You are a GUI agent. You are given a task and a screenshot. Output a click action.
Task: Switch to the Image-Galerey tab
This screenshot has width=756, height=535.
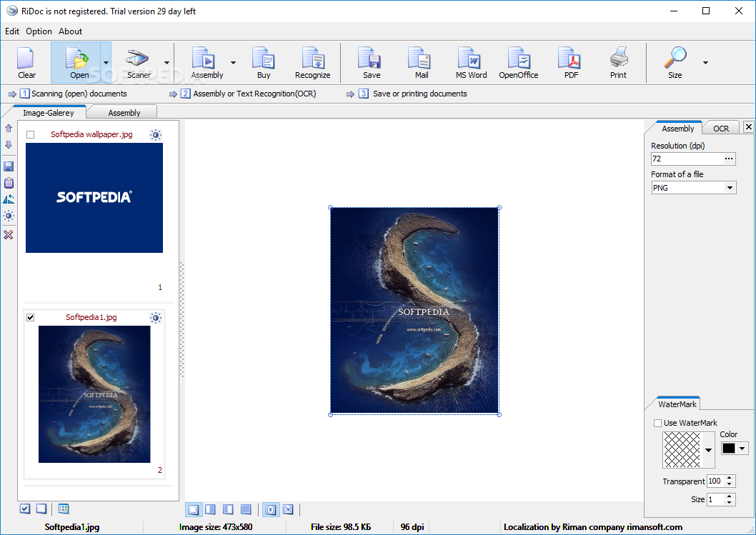coord(48,112)
